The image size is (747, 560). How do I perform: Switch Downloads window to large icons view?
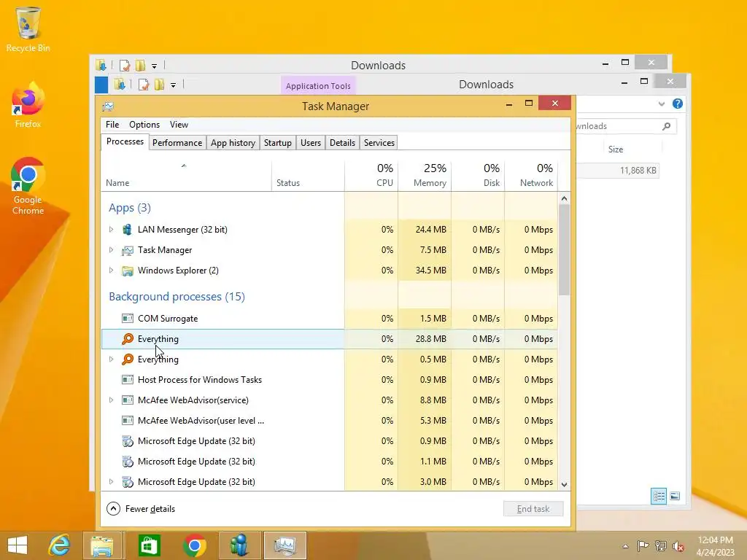coord(675,496)
